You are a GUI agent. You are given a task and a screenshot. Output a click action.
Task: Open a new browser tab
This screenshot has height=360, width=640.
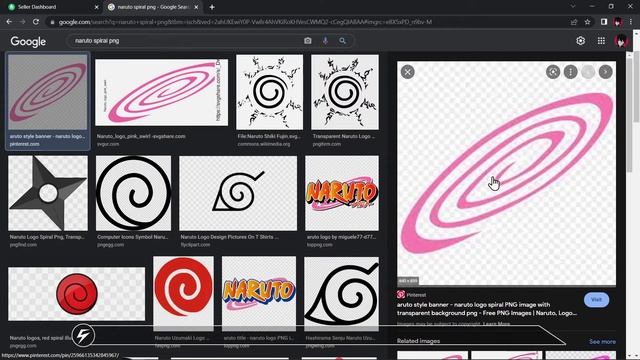[x=212, y=7]
